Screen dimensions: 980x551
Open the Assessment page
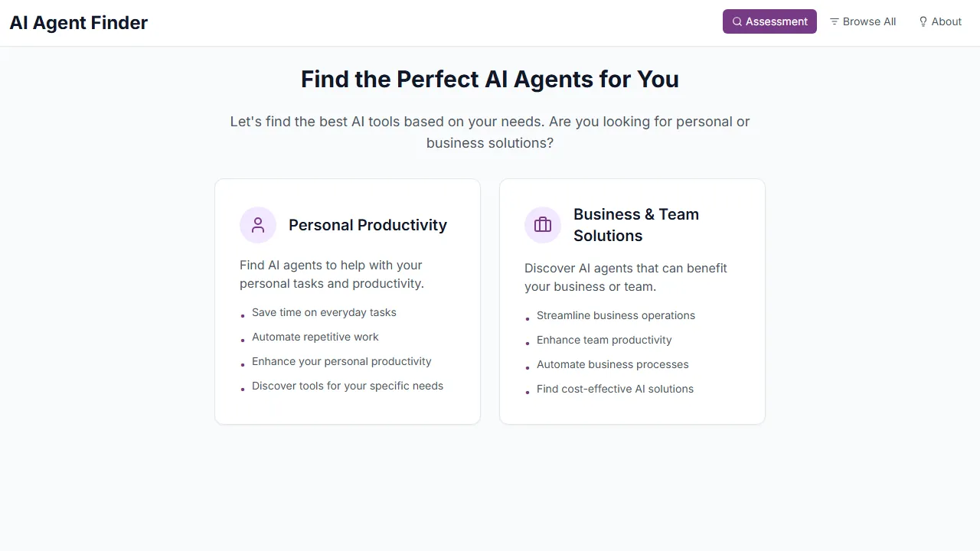coord(769,21)
